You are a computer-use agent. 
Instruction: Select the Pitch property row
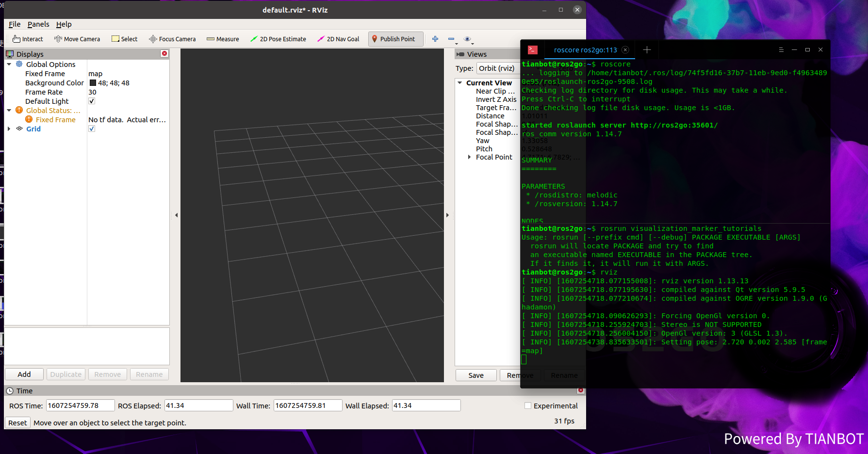[484, 148]
